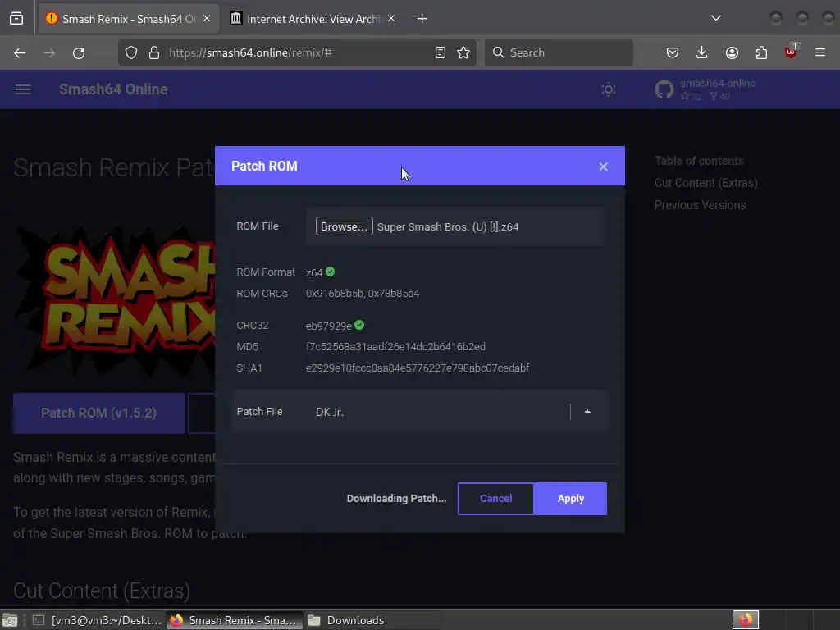The image size is (840, 630).
Task: Select the MD5 hash value text
Action: 395,347
